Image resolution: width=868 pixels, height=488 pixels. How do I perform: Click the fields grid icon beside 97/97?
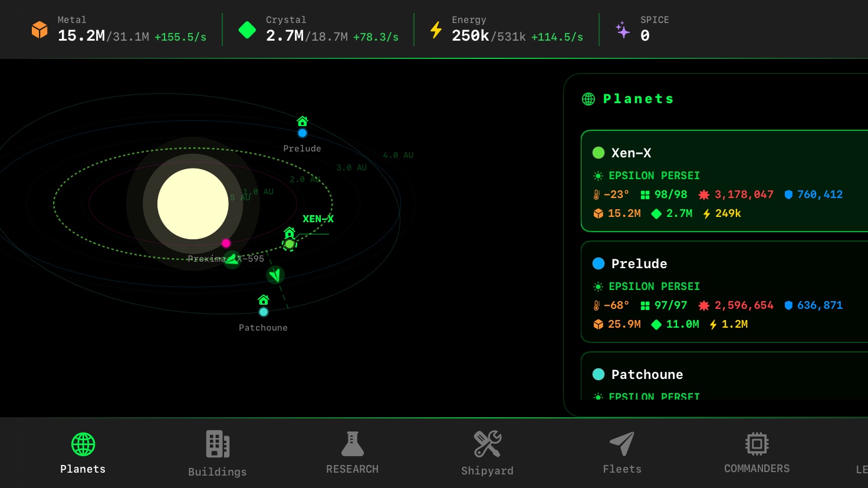coord(645,305)
